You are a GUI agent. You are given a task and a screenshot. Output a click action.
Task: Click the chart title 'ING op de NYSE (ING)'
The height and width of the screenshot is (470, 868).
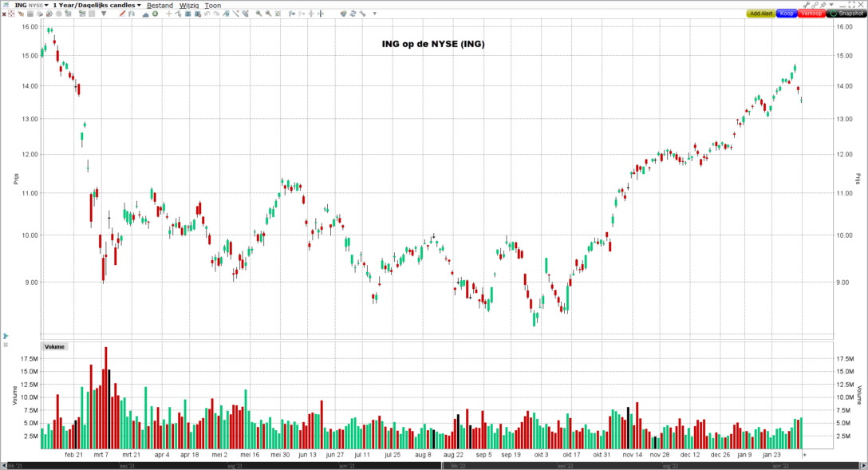coord(433,44)
